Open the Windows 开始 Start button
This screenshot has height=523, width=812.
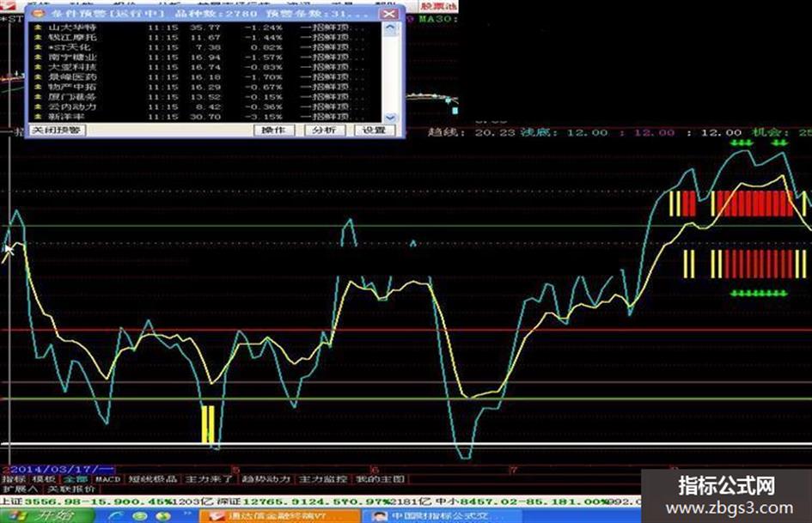[48, 516]
